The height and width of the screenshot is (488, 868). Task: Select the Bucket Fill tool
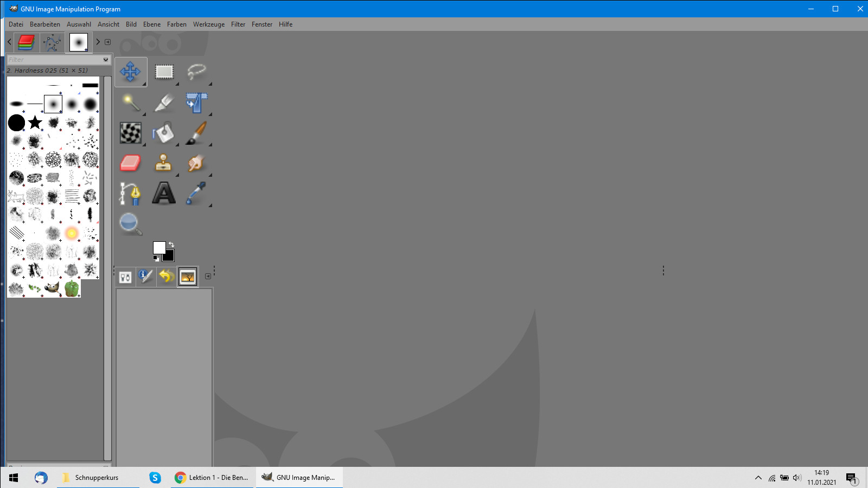tap(164, 133)
